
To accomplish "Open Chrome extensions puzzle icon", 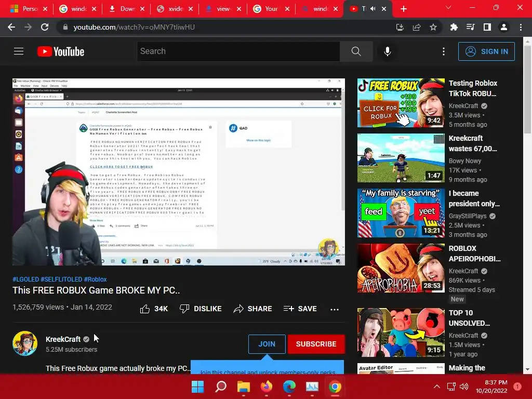I will click(454, 27).
